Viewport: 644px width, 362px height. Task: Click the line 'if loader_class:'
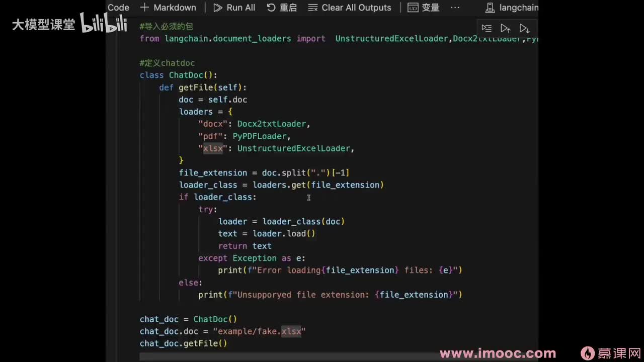point(217,197)
